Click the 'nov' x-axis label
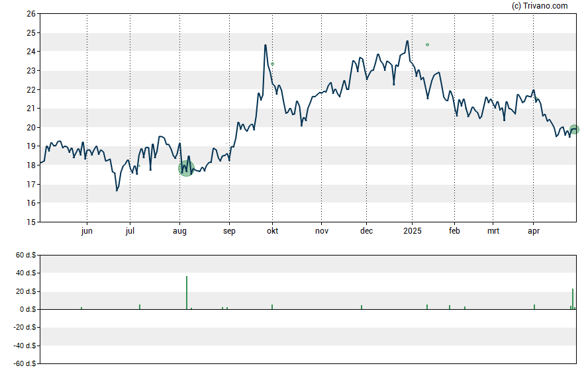Viewport: 588px width, 374px height. (x=321, y=231)
